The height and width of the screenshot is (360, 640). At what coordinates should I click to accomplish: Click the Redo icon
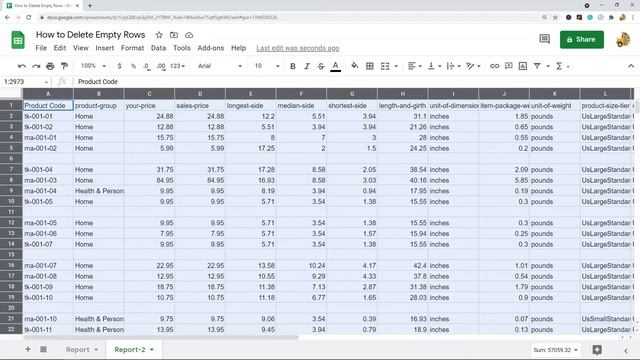tap(36, 66)
